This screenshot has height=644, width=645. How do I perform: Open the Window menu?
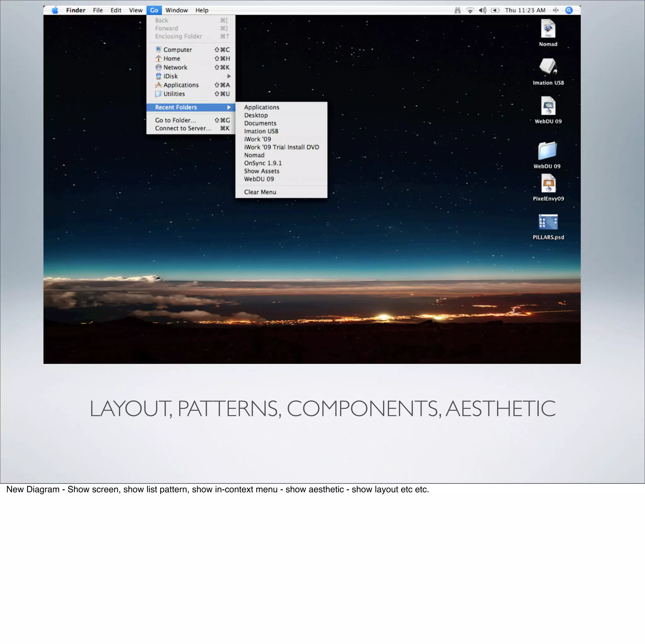(x=176, y=10)
